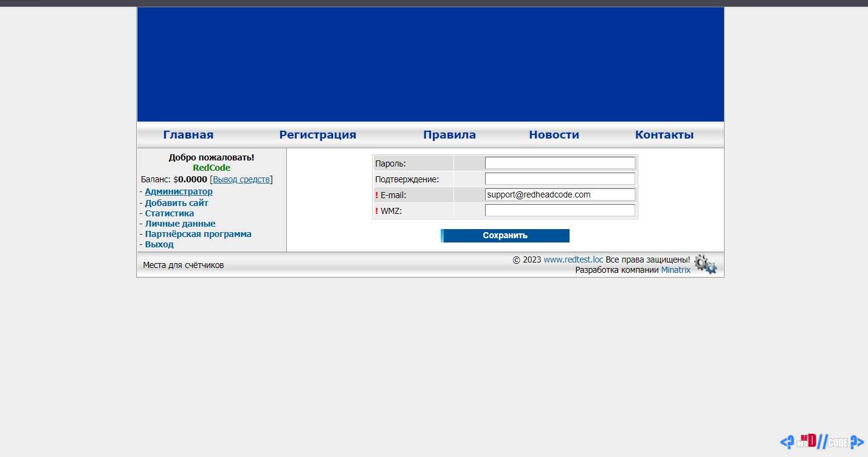The image size is (868, 457).
Task: Click the Вывод средств link
Action: tap(241, 179)
